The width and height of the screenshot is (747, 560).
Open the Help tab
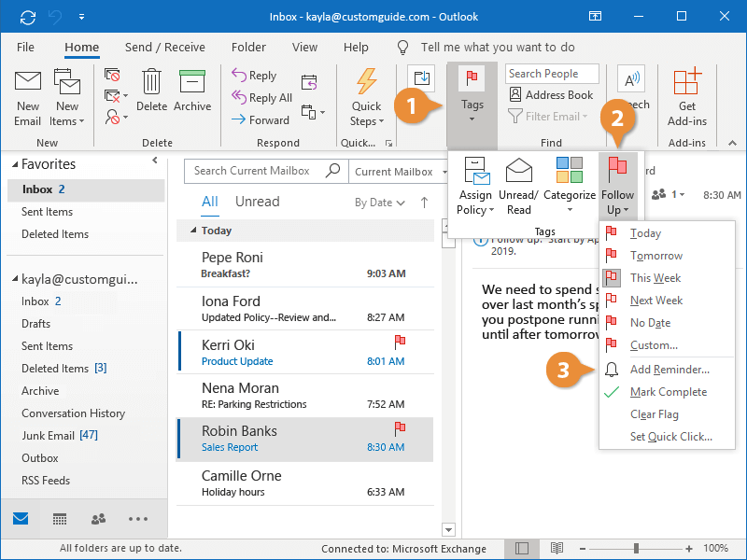click(356, 48)
